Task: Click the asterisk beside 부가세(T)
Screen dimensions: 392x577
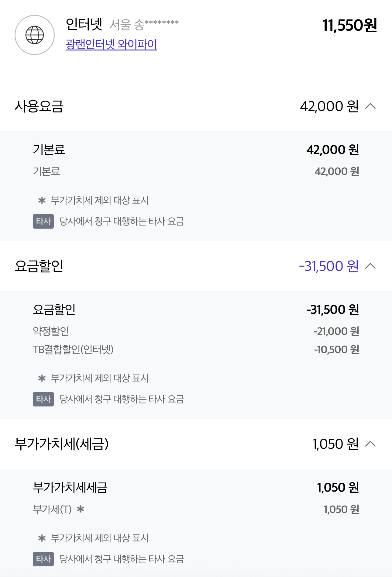Action: tap(81, 509)
